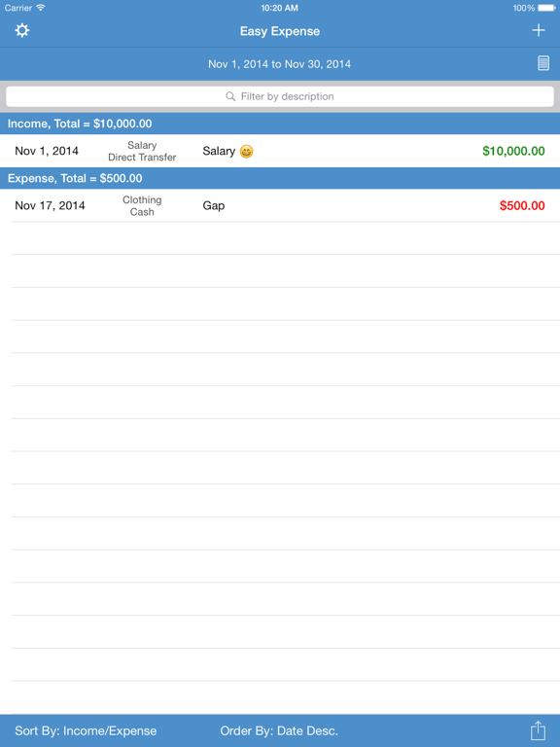Open the report list icon beside date range
Viewport: 560px width, 747px height.
(x=543, y=63)
